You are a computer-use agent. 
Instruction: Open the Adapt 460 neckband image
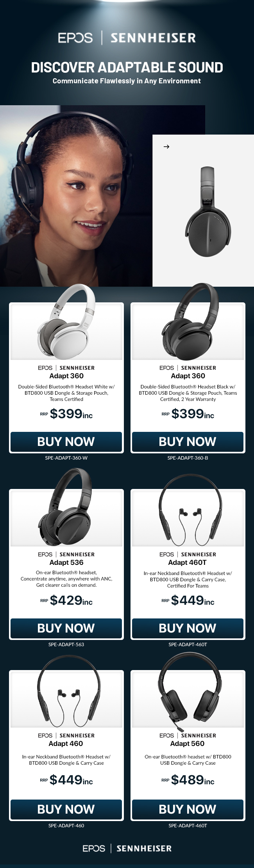[x=66, y=692]
